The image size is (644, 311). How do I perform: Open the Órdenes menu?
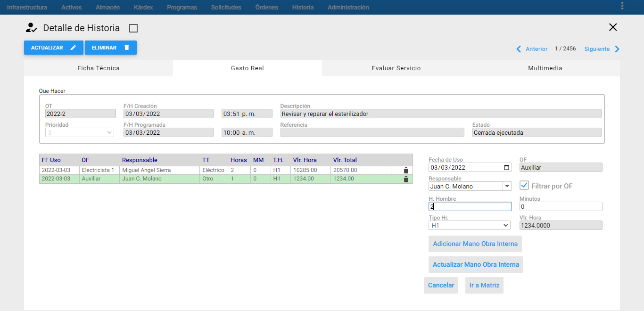(x=266, y=7)
